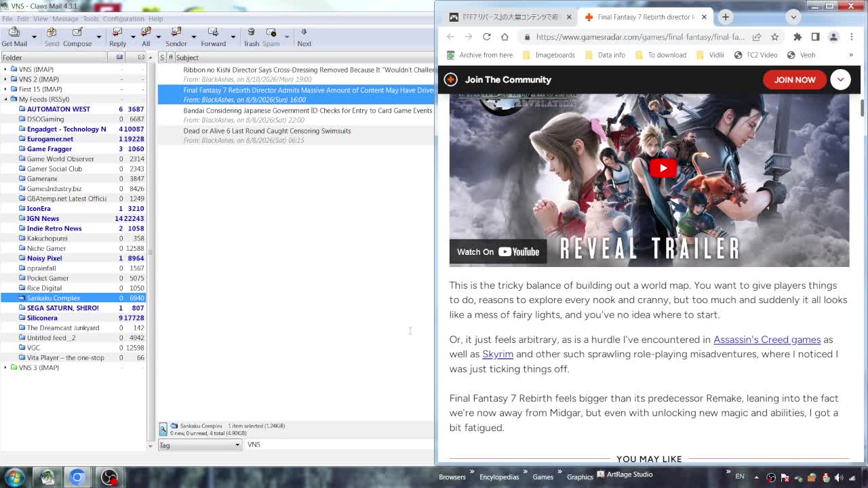Open Chrome from the taskbar
This screenshot has width=868, height=488.
coord(77,477)
